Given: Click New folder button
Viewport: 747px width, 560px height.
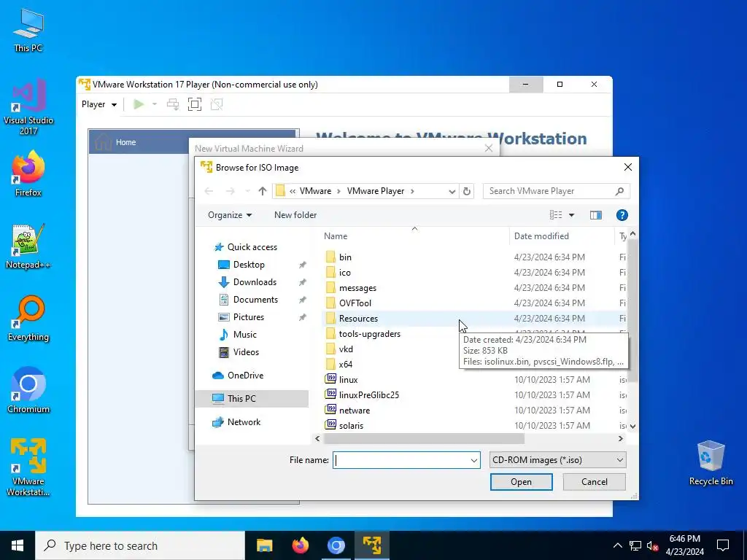Looking at the screenshot, I should click(295, 215).
